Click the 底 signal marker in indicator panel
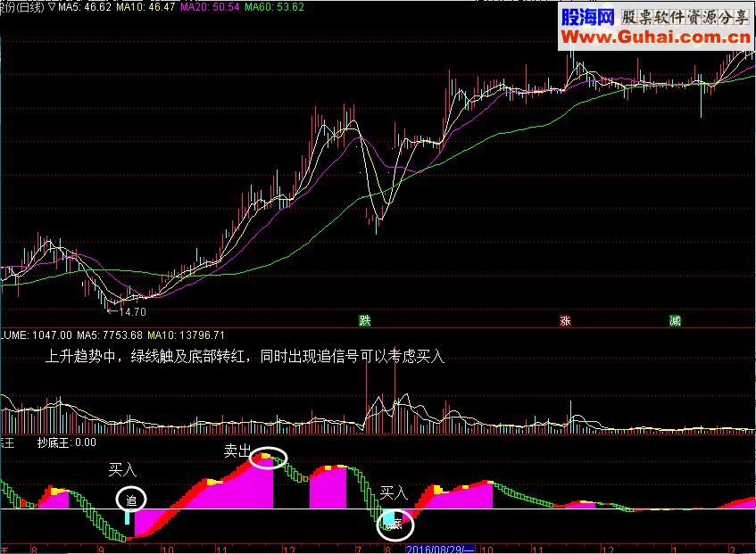The width and height of the screenshot is (756, 554). (x=397, y=525)
